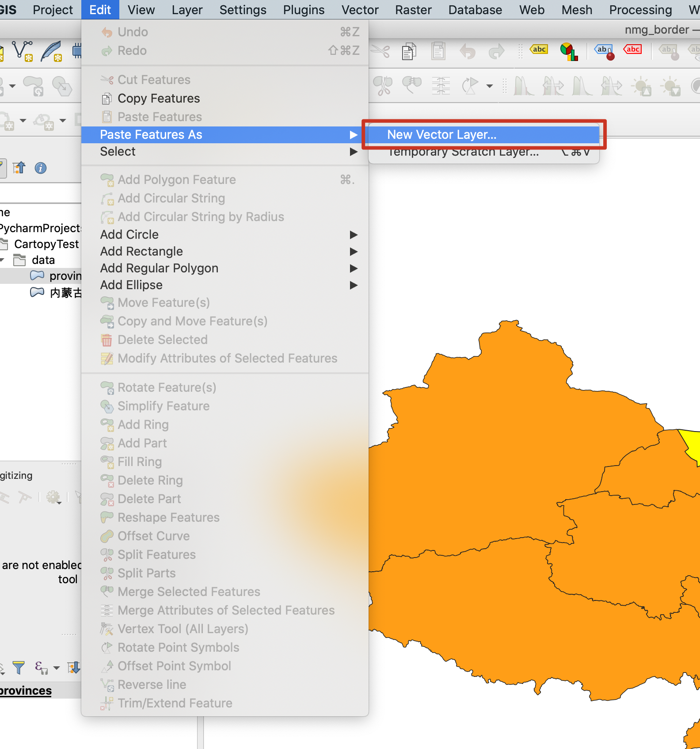Click the Split Features toolbar icon
Screen dimensions: 700x749
(x=383, y=86)
